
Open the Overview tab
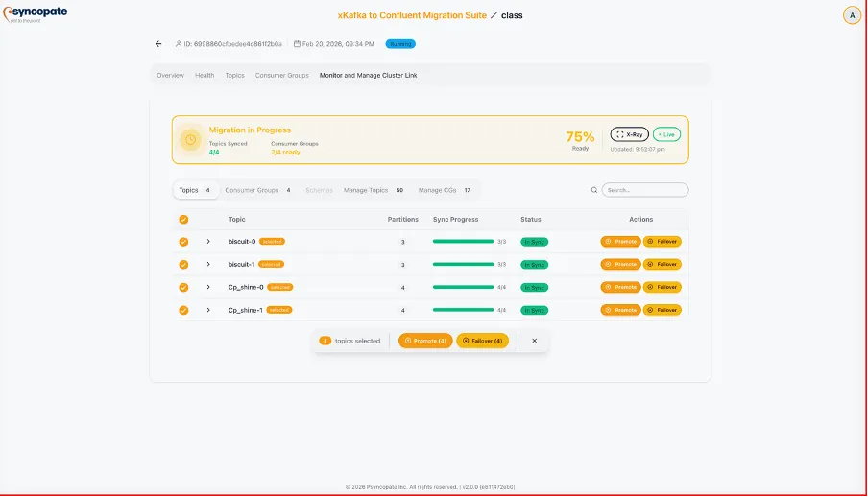(x=171, y=75)
